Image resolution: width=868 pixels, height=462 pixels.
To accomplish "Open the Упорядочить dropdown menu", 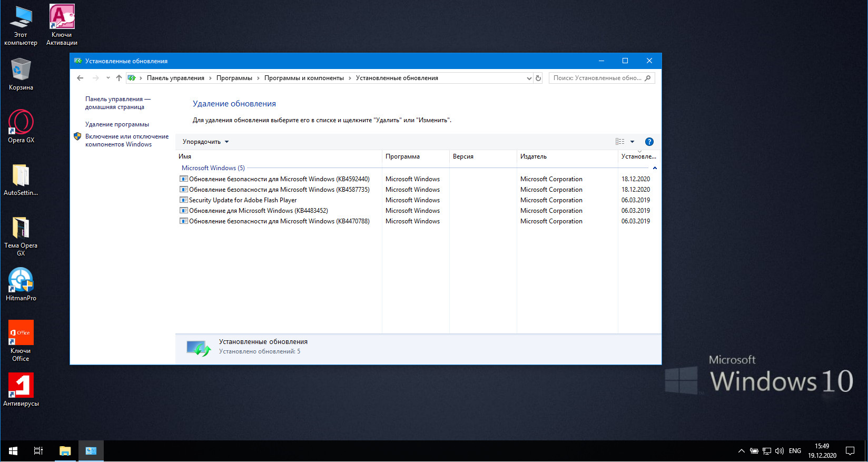I will coord(205,142).
